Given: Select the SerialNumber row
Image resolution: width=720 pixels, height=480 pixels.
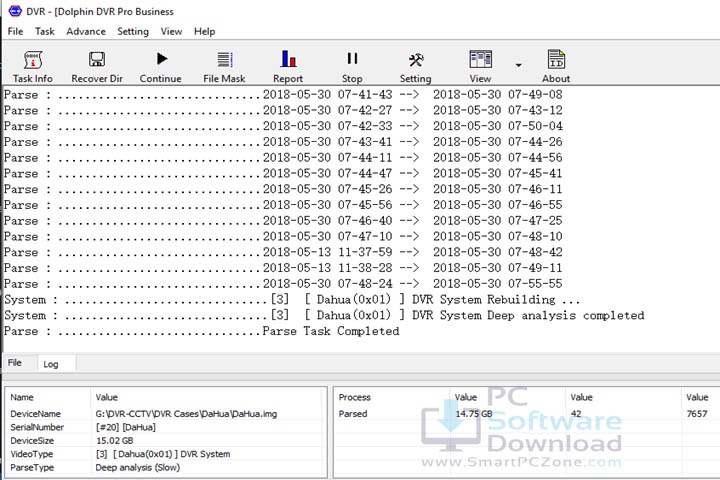Looking at the screenshot, I should pyautogui.click(x=166, y=427).
